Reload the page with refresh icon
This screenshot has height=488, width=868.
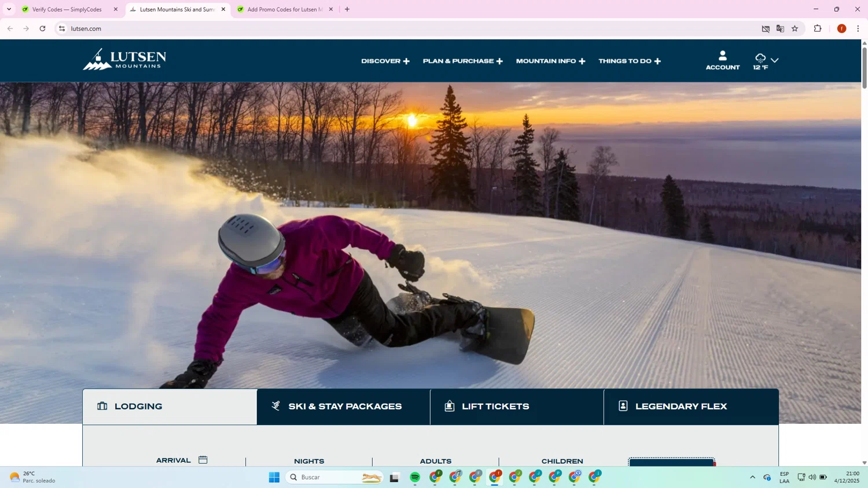42,28
